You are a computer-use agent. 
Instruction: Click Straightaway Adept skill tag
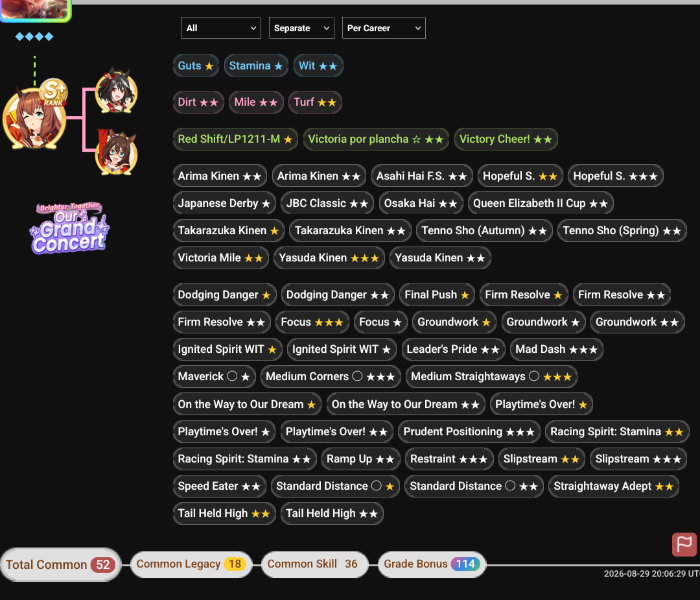614,486
